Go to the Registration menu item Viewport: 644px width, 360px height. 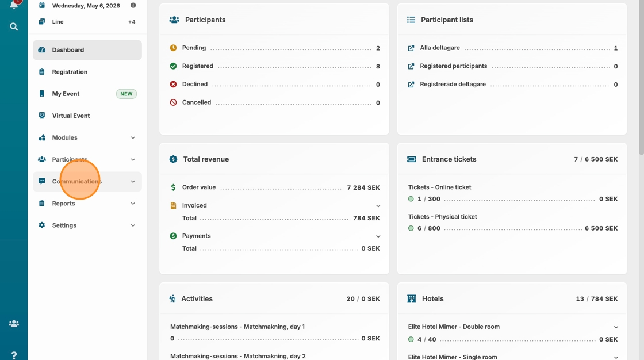tap(70, 72)
